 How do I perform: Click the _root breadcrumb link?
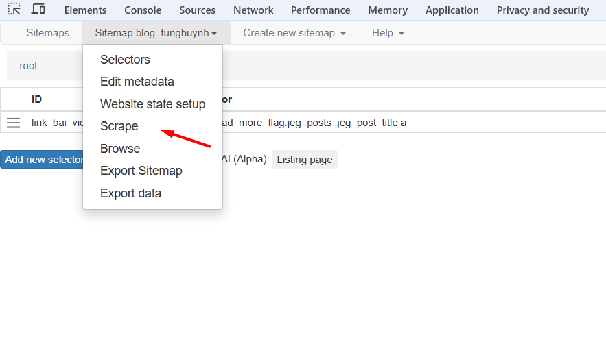25,66
